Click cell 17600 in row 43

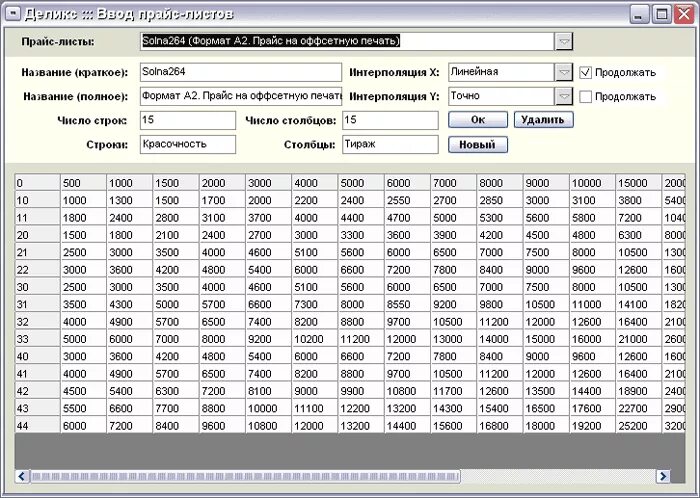[592, 408]
